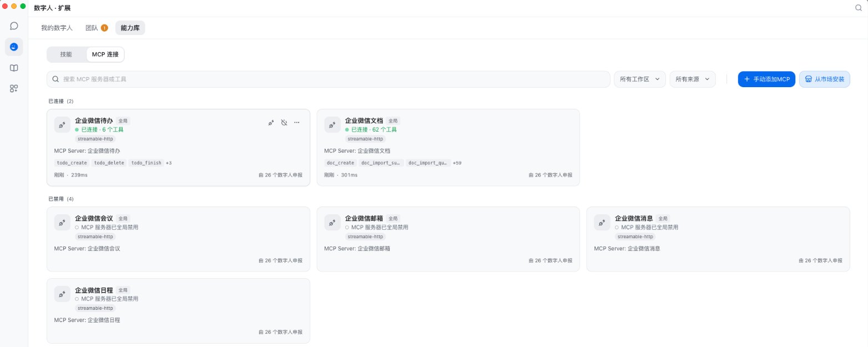
Task: Click the reconnect plug action on 企业微信待办 card
Action: coord(271,122)
